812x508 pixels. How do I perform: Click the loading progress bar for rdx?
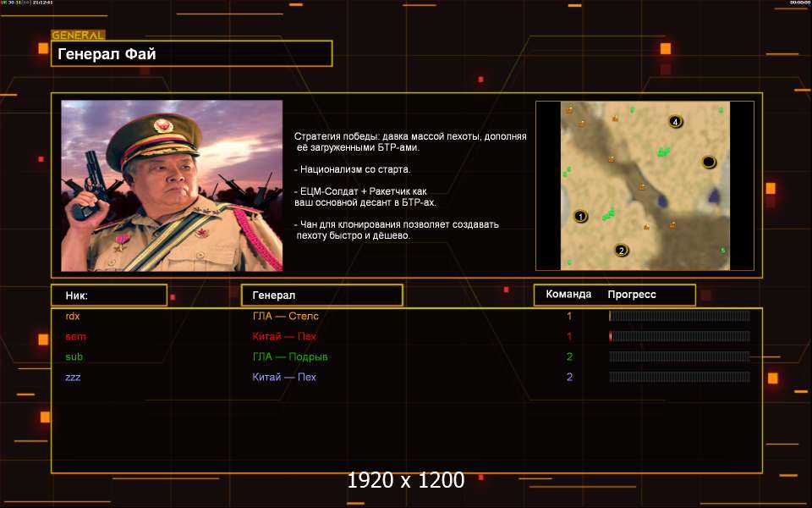tap(679, 316)
